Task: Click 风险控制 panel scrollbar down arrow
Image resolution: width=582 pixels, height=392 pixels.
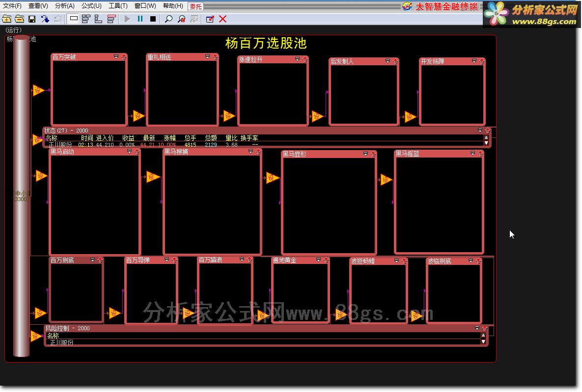Action: 483,341
